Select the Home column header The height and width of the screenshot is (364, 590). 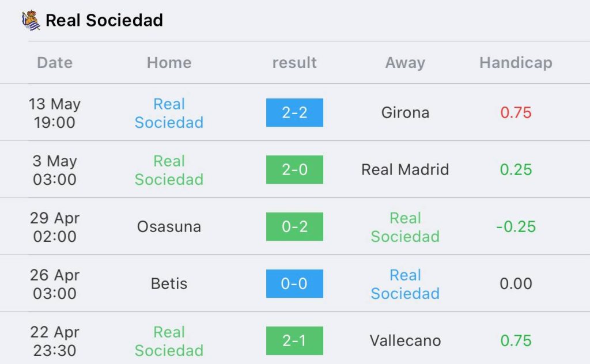pyautogui.click(x=169, y=62)
